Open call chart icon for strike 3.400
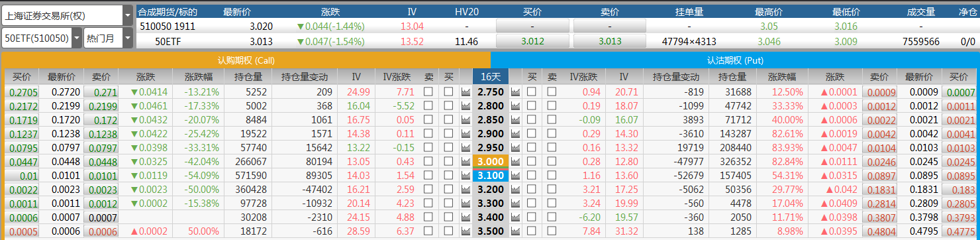Image resolution: width=980 pixels, height=240 pixels. click(465, 217)
